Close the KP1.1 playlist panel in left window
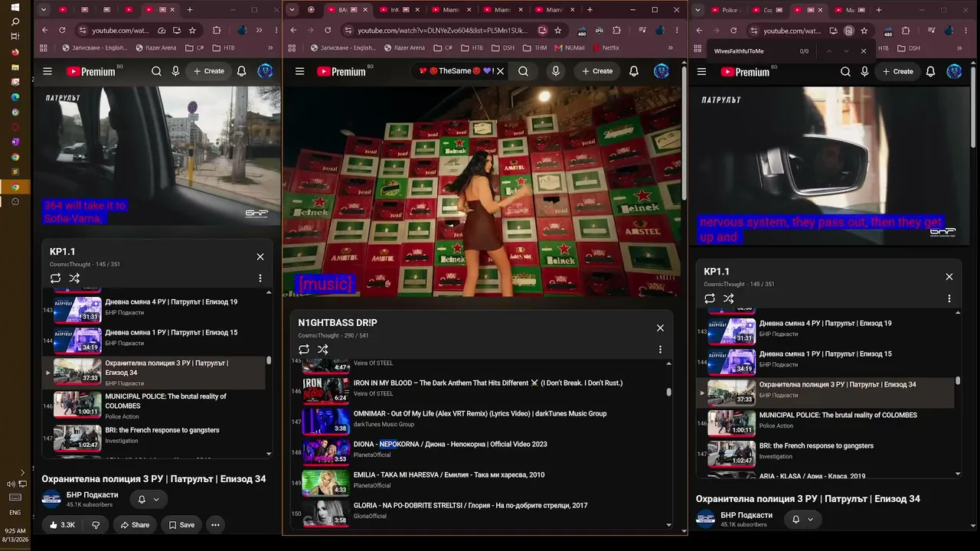 260,256
